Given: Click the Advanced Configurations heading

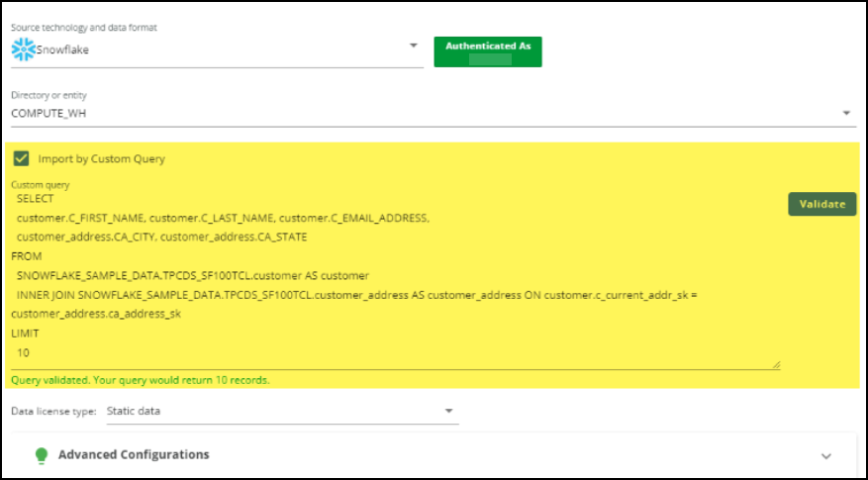Looking at the screenshot, I should [x=134, y=455].
